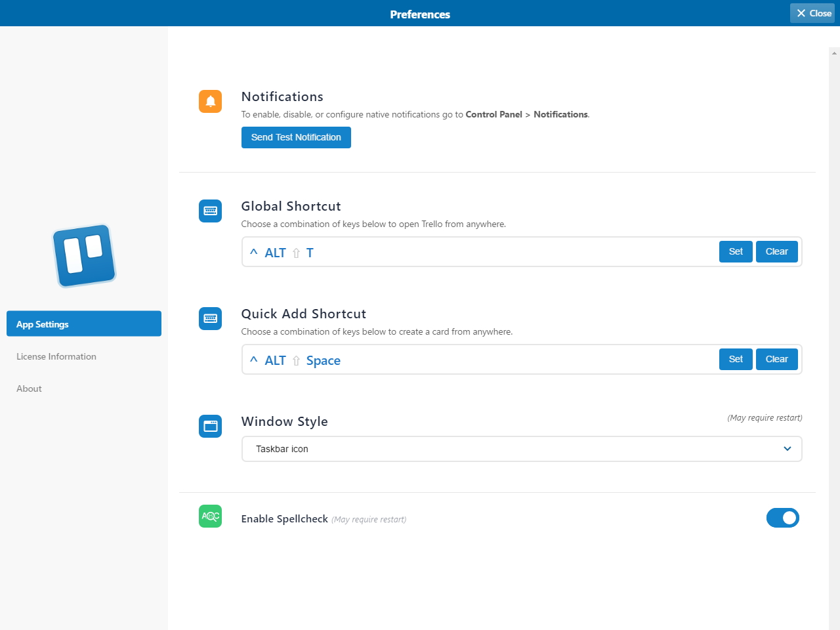840x630 pixels.
Task: Click the Quick Add Shortcut heading
Action: pyautogui.click(x=304, y=314)
